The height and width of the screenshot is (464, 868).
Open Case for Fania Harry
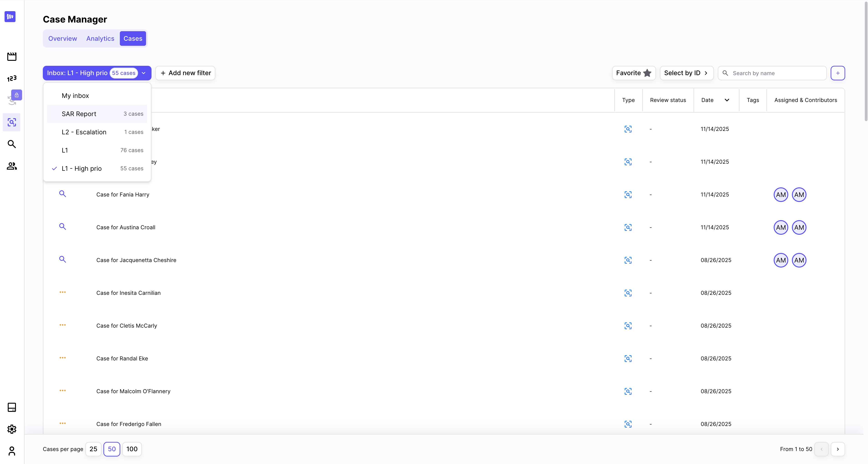(123, 195)
